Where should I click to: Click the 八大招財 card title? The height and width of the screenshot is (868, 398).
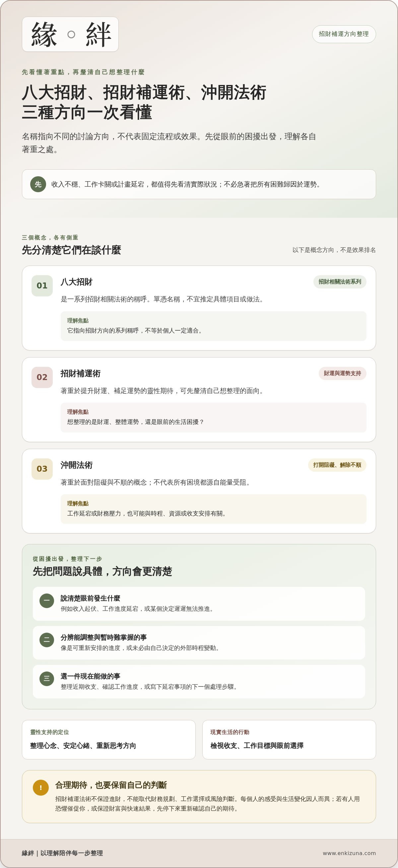coord(76,282)
